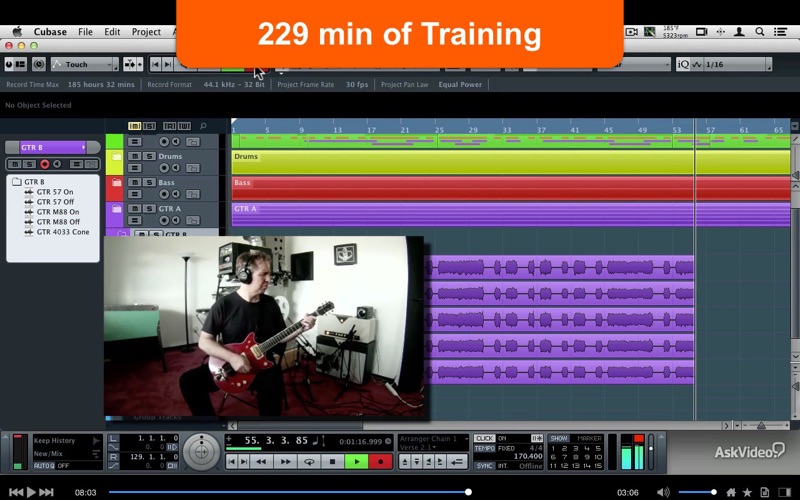
Task: Open the Project menu
Action: (x=146, y=32)
